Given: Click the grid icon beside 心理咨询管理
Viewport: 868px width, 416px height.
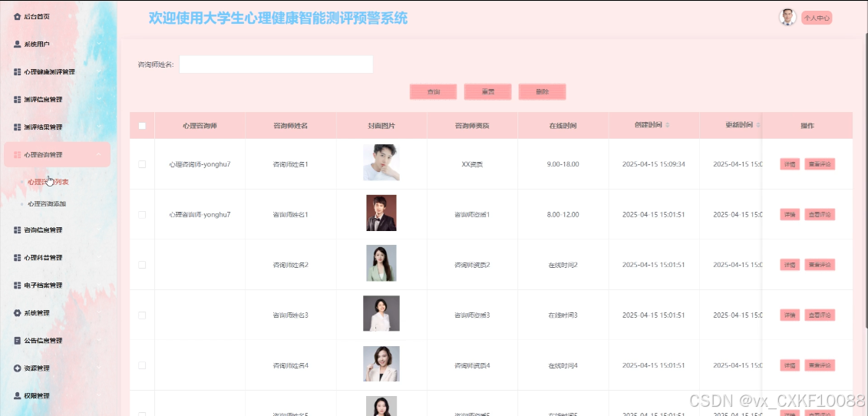Looking at the screenshot, I should (17, 154).
